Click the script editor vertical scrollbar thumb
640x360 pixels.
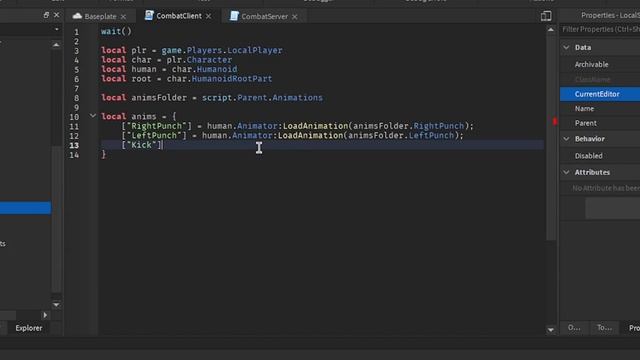551,137
